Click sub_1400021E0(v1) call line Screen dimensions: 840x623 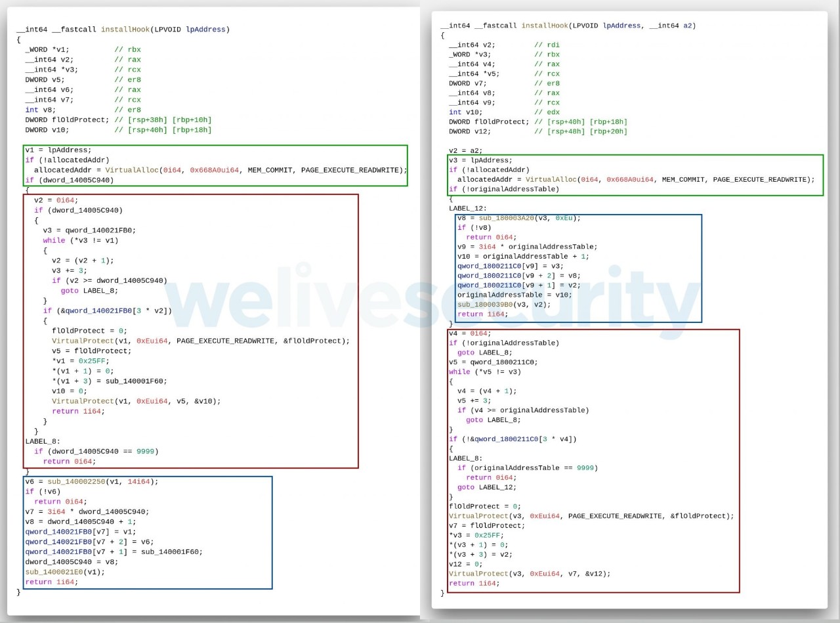pyautogui.click(x=65, y=572)
